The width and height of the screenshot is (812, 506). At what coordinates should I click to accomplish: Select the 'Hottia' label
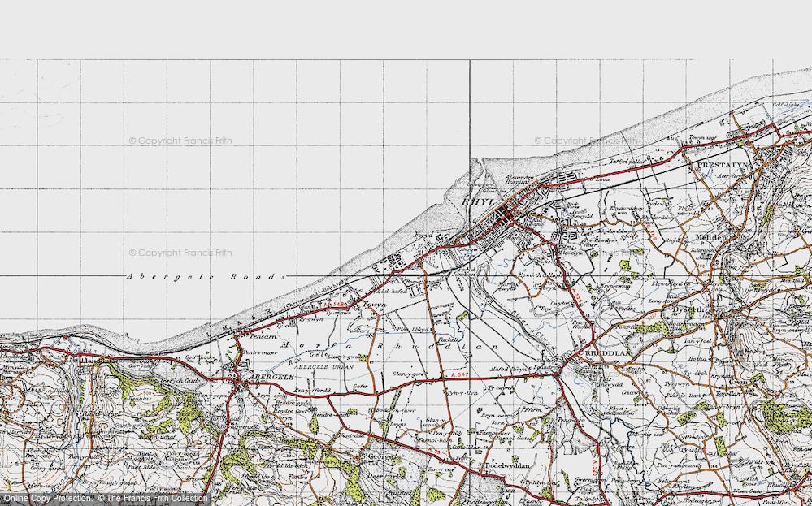[x=698, y=358]
